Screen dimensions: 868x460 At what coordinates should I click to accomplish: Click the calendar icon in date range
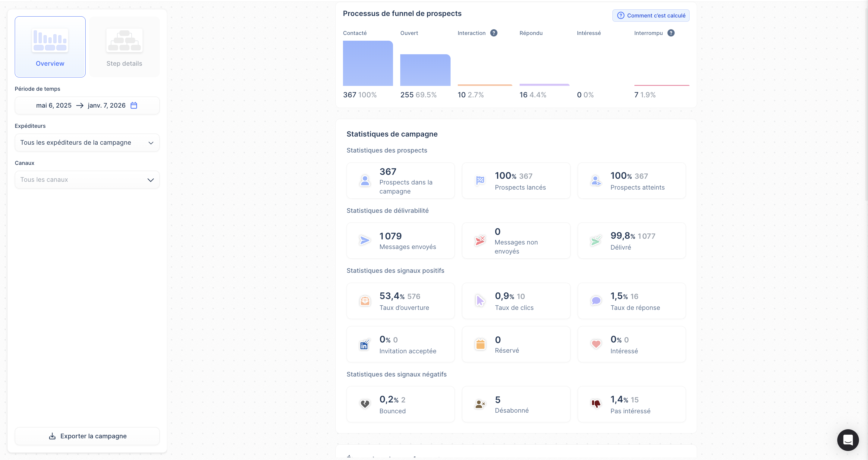point(134,106)
